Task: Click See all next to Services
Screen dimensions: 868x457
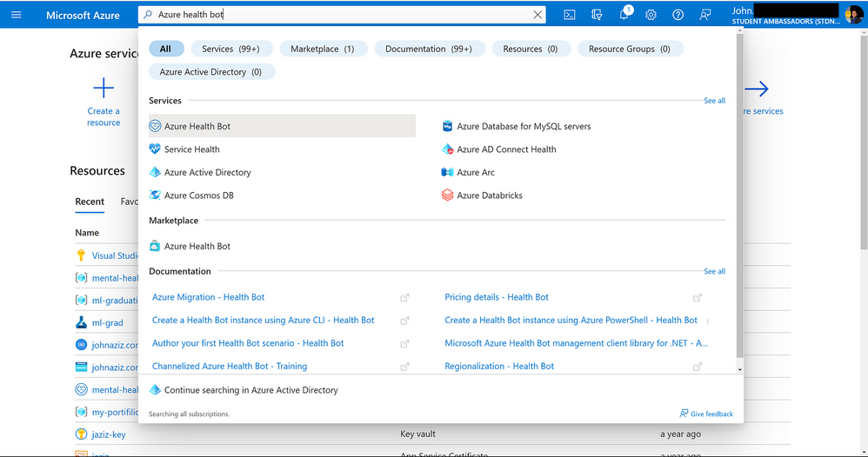Action: tap(714, 101)
